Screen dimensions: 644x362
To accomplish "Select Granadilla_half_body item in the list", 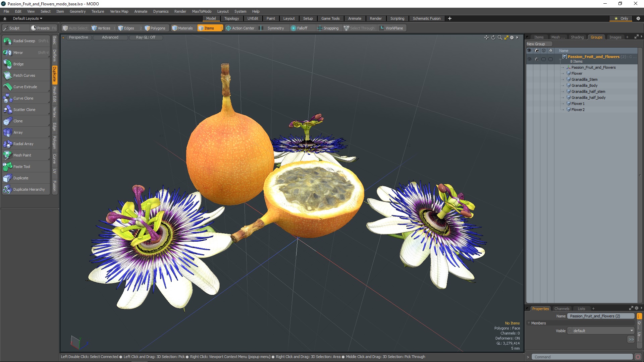I will [588, 98].
